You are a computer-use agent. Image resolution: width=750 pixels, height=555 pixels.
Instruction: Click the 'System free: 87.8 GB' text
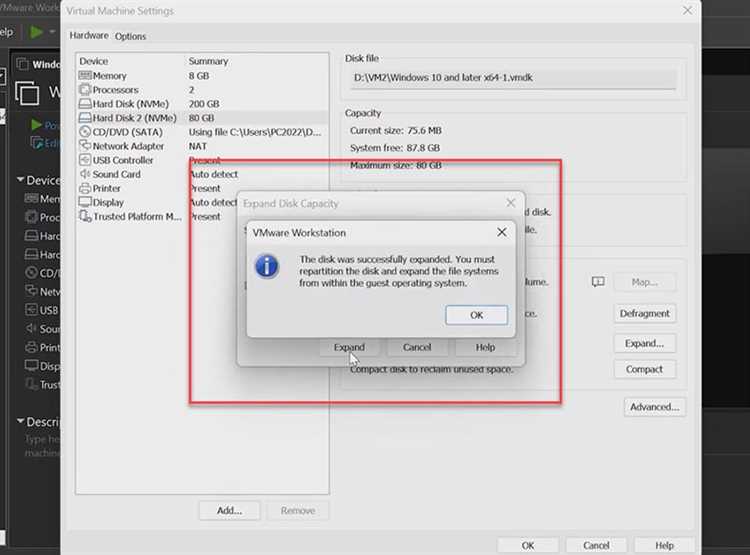pos(395,148)
